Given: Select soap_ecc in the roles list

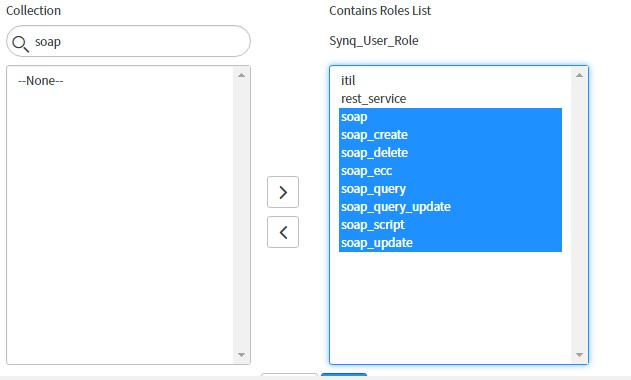Looking at the screenshot, I should pos(450,171).
